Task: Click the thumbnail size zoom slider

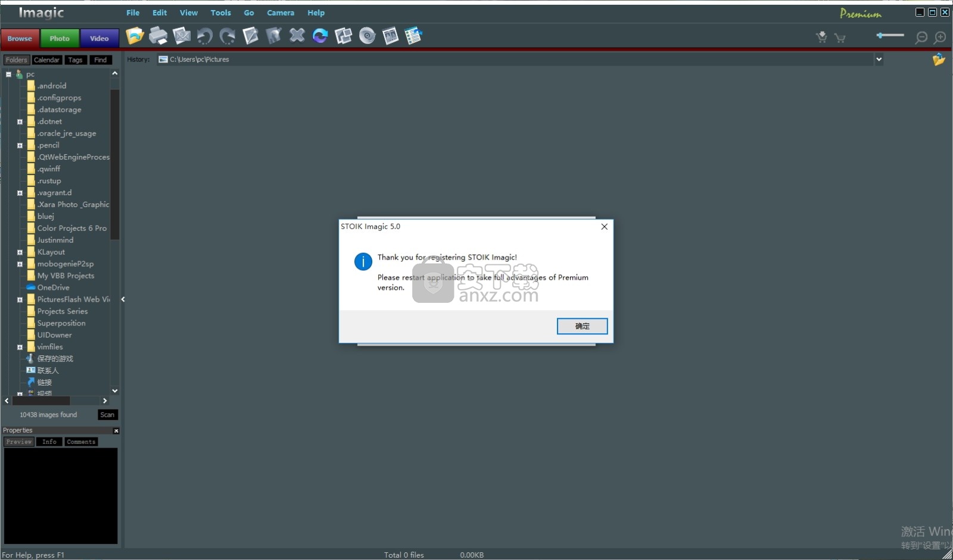Action: [890, 36]
